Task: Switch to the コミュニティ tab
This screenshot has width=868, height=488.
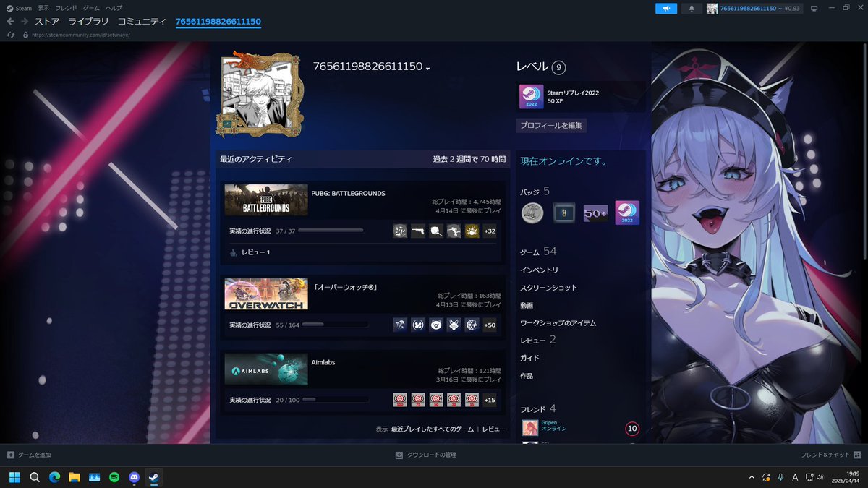Action: pyautogui.click(x=142, y=22)
